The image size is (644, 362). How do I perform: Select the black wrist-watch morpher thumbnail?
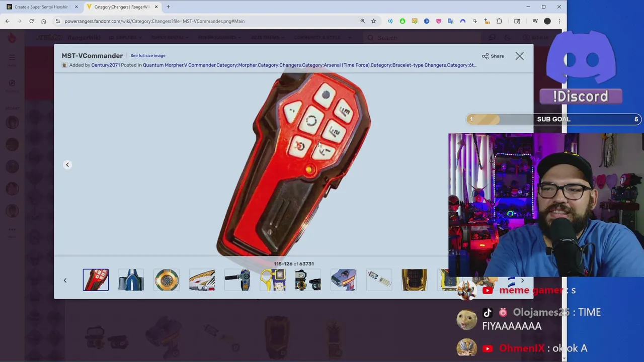(x=308, y=280)
